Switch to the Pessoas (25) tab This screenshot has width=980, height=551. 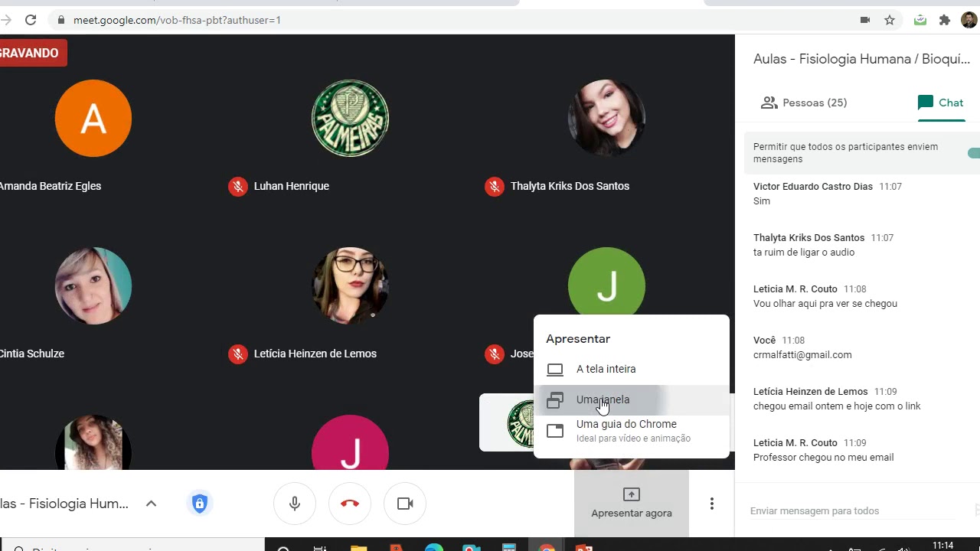pos(804,103)
